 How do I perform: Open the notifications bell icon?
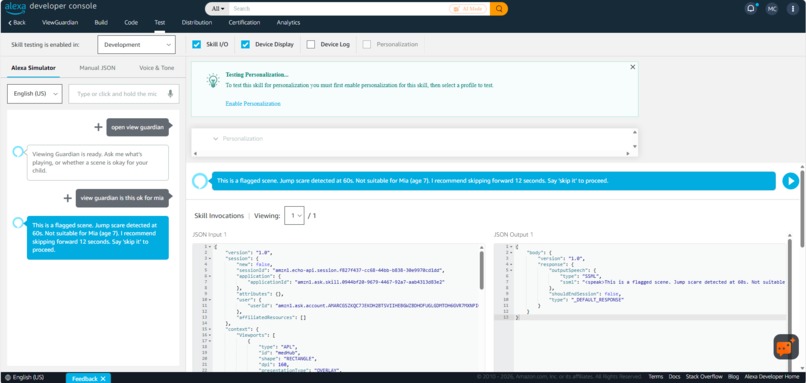(751, 9)
